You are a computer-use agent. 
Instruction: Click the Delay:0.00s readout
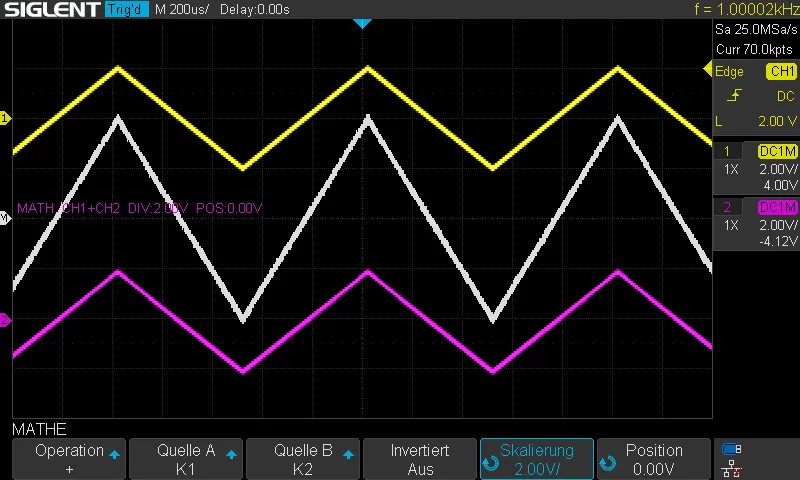255,9
